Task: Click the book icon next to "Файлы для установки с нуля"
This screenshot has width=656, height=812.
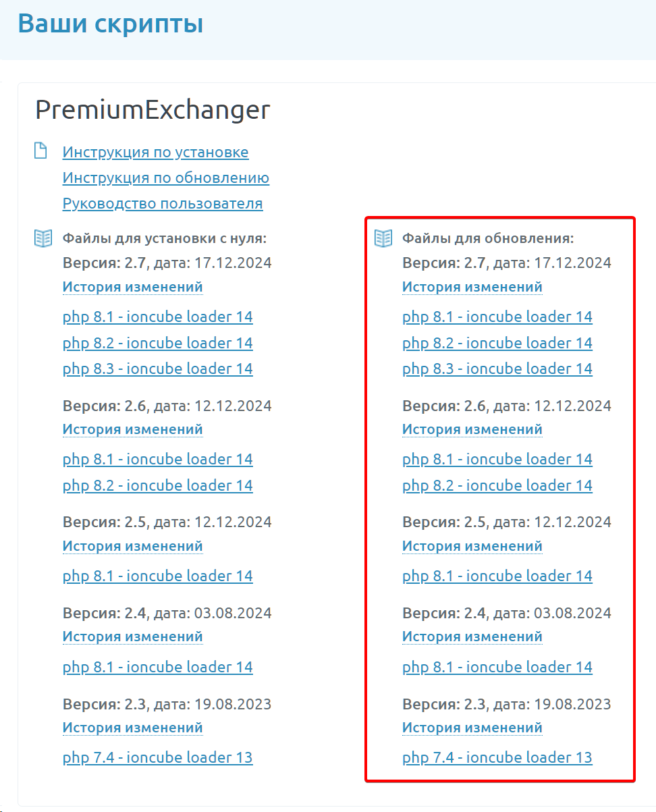Action: (43, 238)
